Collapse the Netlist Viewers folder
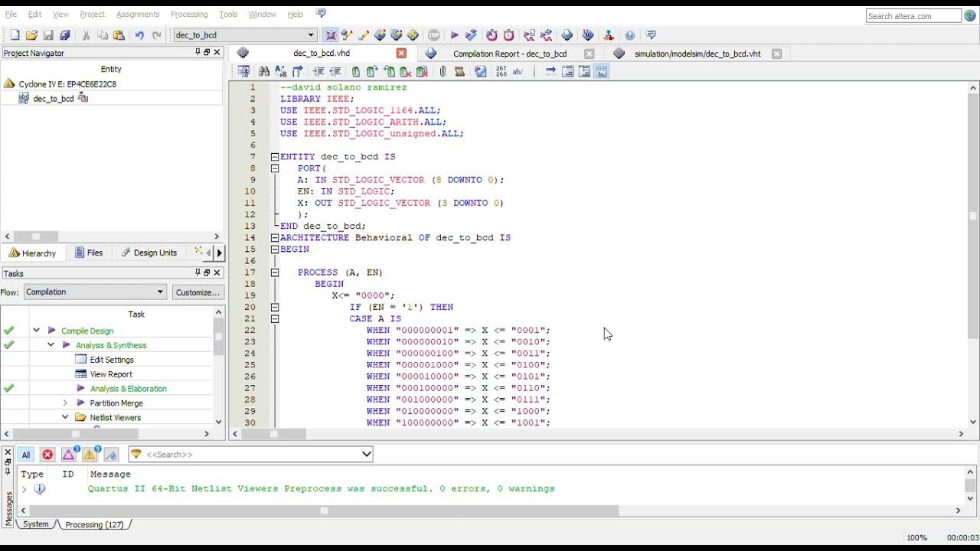This screenshot has width=980, height=551. click(x=65, y=417)
